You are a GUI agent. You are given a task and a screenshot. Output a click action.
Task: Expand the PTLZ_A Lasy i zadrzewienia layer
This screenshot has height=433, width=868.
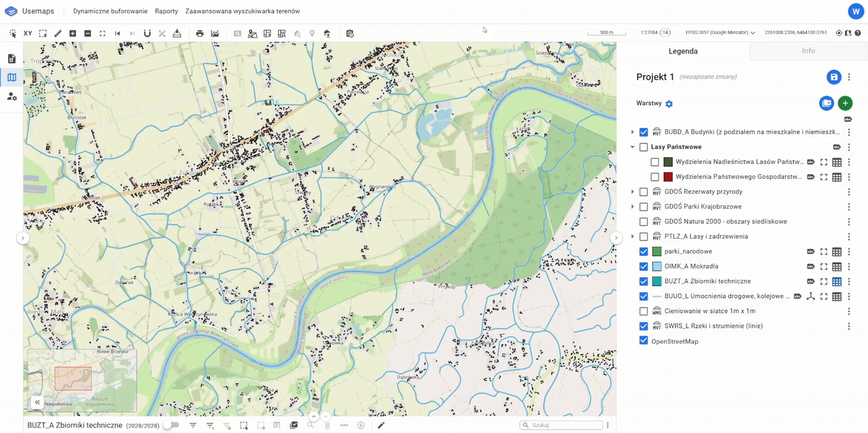coord(633,236)
